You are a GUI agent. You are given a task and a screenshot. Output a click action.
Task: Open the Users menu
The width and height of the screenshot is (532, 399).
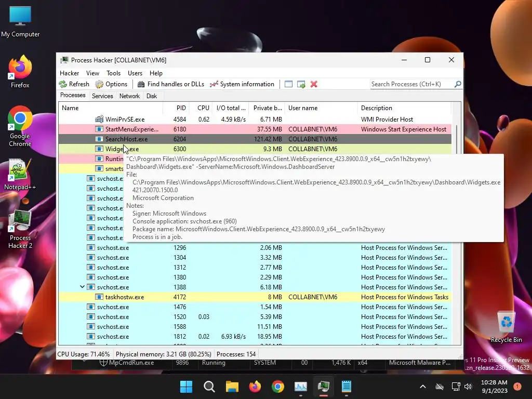pos(135,73)
